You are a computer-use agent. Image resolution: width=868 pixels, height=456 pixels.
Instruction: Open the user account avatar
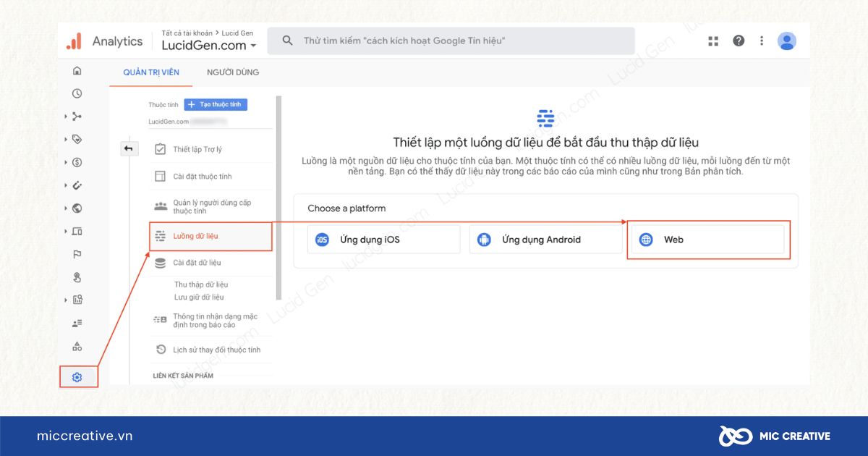(787, 41)
